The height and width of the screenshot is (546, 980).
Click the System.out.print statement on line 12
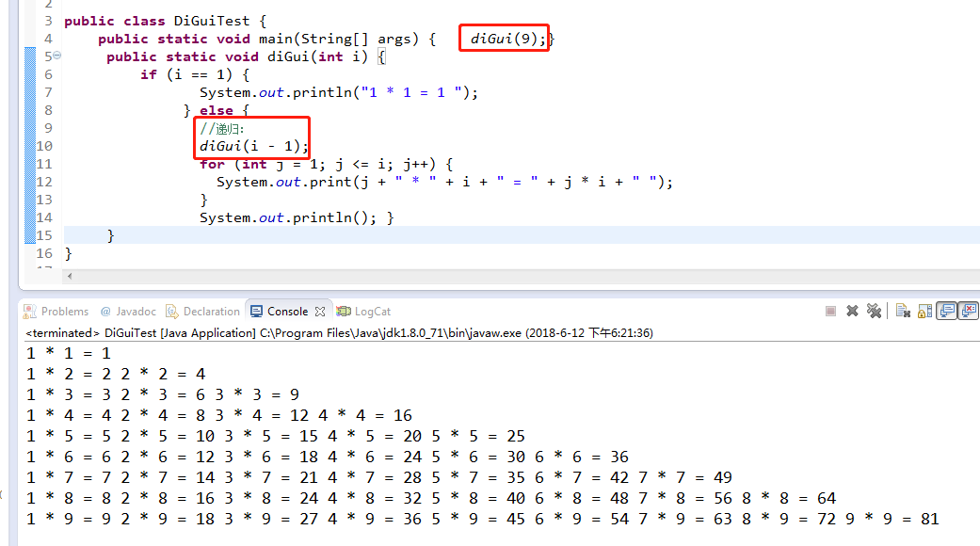[x=444, y=183]
